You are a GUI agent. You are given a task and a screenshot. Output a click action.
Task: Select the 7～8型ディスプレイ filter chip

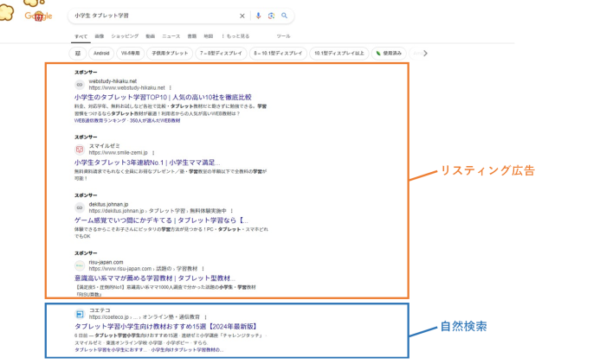tap(221, 54)
